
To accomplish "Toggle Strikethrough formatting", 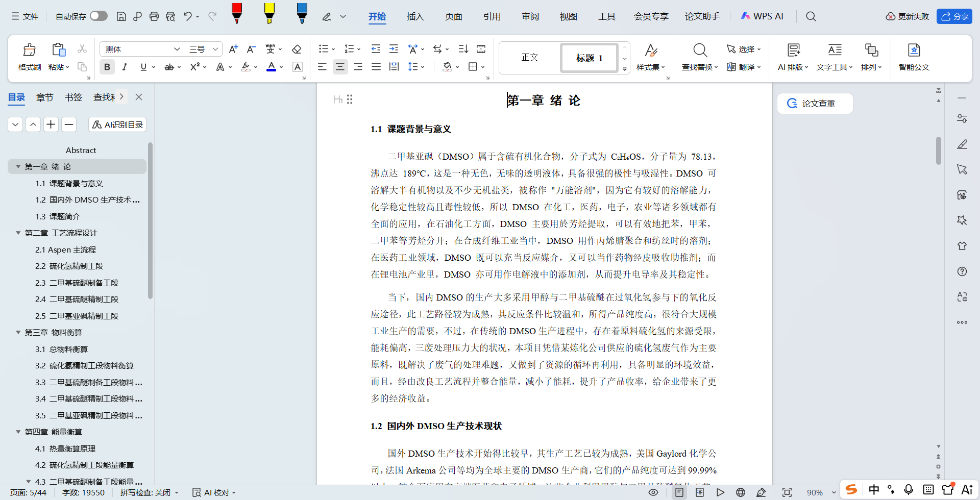I will (169, 67).
